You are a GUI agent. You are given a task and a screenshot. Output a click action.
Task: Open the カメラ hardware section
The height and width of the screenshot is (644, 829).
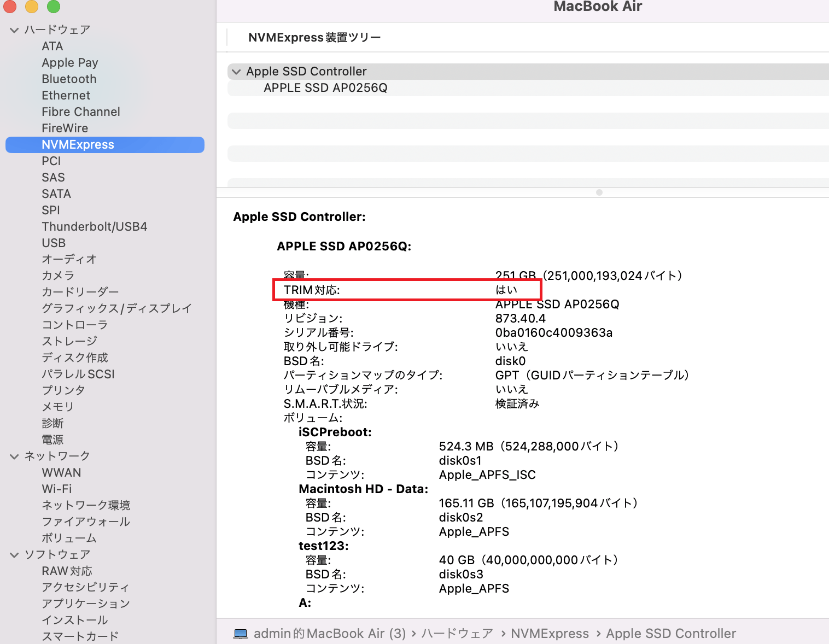58,276
